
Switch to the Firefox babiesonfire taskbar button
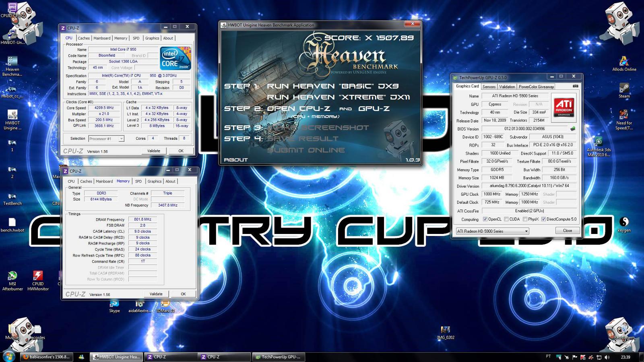pyautogui.click(x=46, y=357)
